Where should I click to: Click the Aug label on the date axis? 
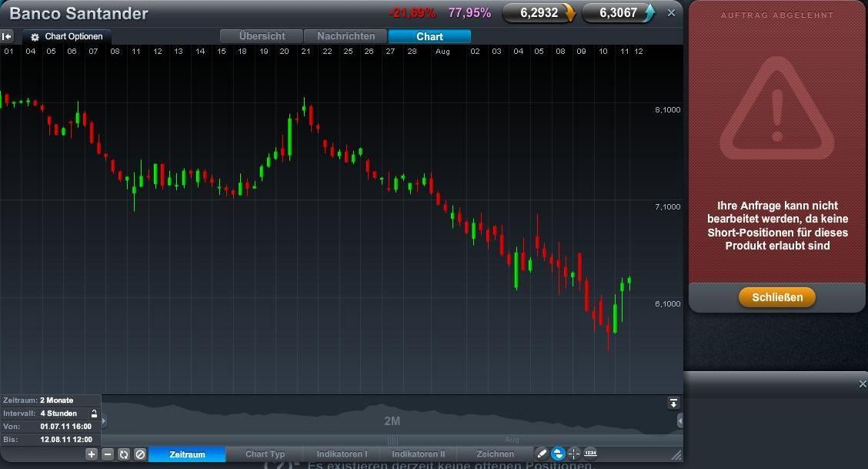(x=442, y=52)
